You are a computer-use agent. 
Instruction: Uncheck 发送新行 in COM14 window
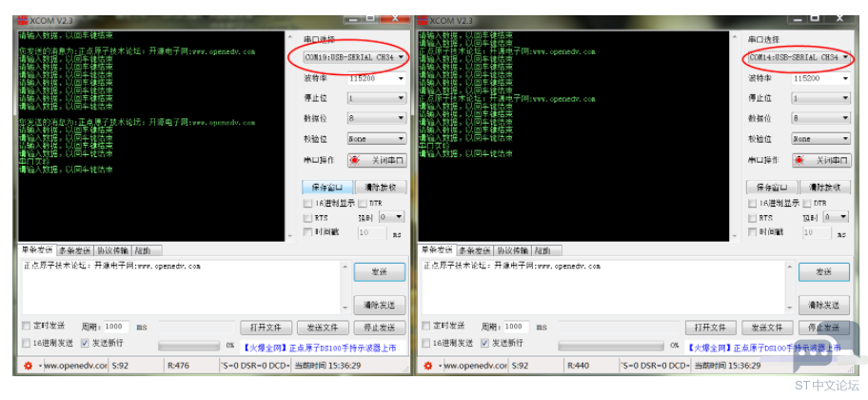point(485,343)
